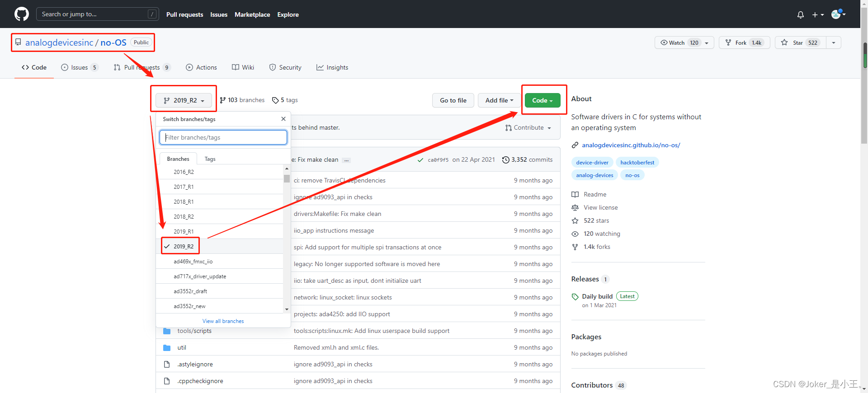The width and height of the screenshot is (868, 393).
Task: Open the tags icon next to 5 tags
Action: (x=275, y=100)
